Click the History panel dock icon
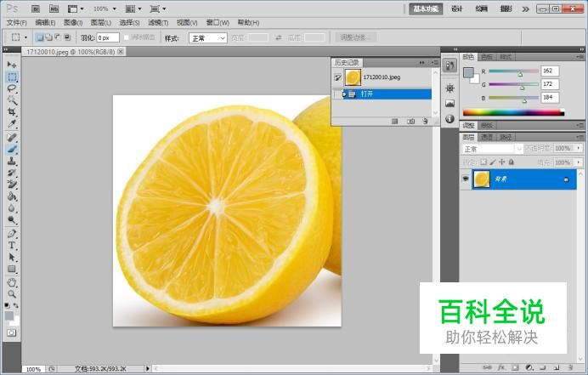This screenshot has height=375, width=588. pyautogui.click(x=449, y=66)
